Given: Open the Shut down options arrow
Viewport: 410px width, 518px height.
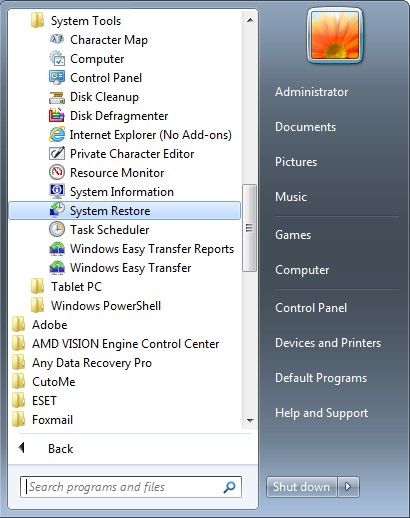Looking at the screenshot, I should [x=348, y=487].
